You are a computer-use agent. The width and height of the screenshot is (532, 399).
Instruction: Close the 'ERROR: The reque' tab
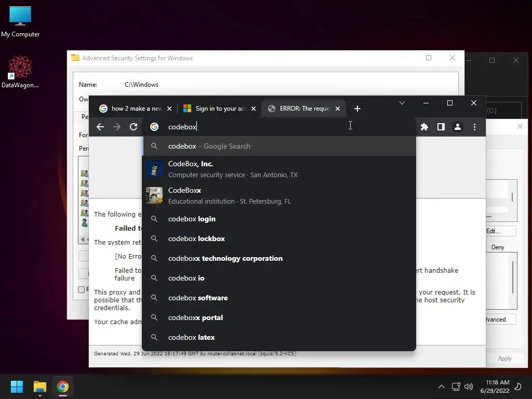338,109
